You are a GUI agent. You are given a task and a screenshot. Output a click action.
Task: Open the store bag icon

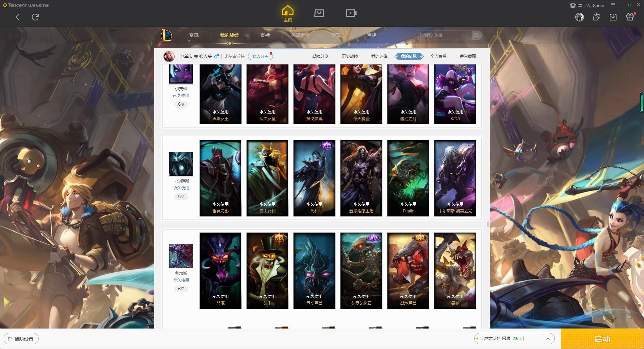point(319,13)
